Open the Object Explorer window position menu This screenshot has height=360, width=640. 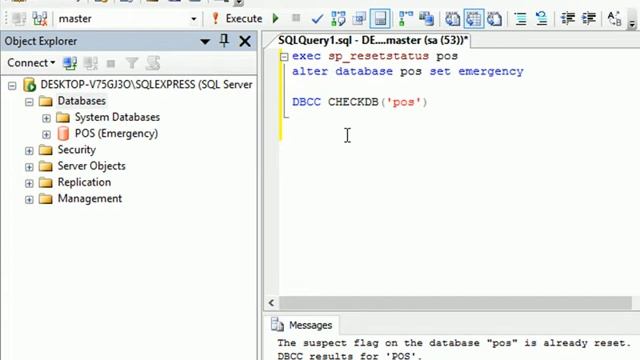click(205, 41)
